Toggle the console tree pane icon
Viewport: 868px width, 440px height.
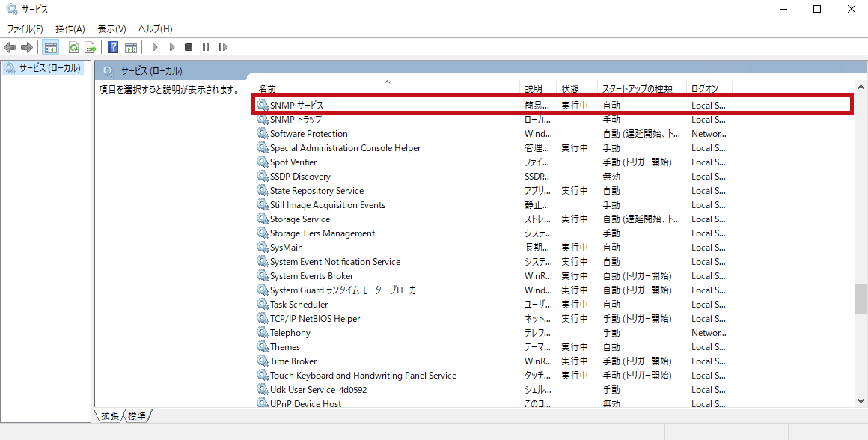50,48
